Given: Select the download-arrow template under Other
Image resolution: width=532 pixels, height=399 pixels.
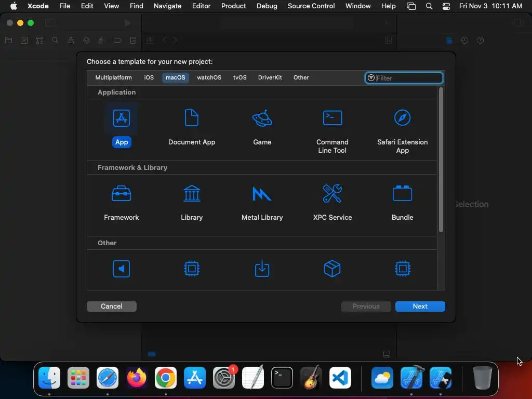Looking at the screenshot, I should point(262,269).
